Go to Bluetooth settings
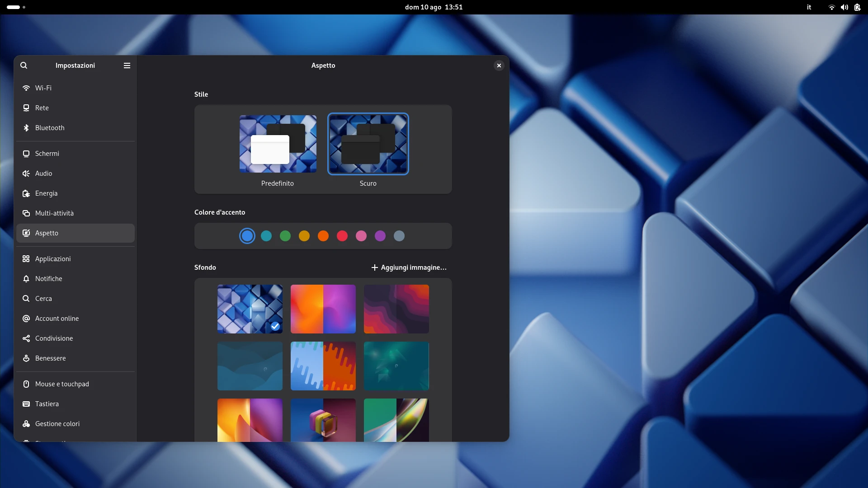 [x=75, y=128]
